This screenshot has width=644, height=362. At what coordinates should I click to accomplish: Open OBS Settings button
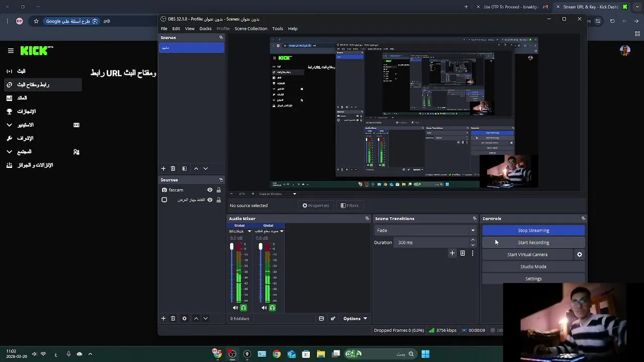[533, 279]
